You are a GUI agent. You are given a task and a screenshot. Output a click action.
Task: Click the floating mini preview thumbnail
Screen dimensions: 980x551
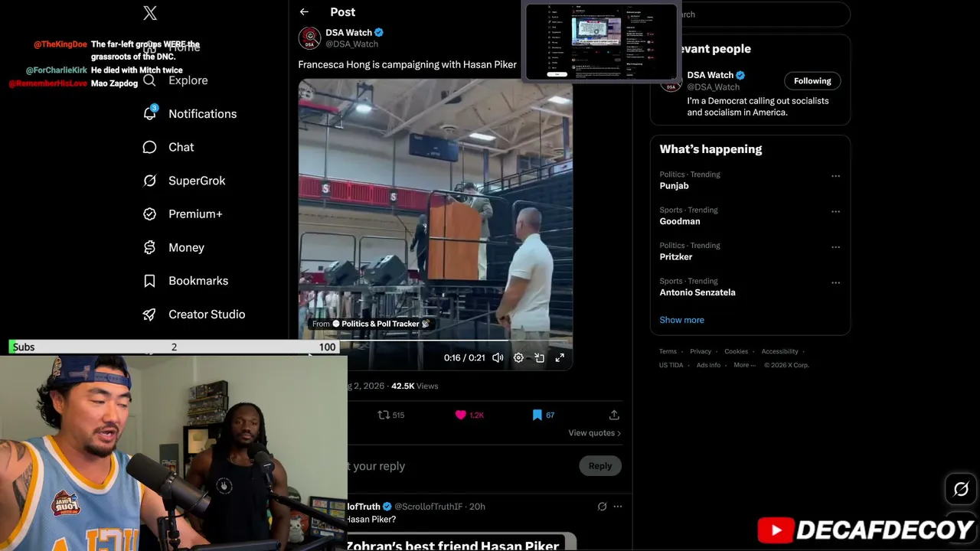[600, 42]
